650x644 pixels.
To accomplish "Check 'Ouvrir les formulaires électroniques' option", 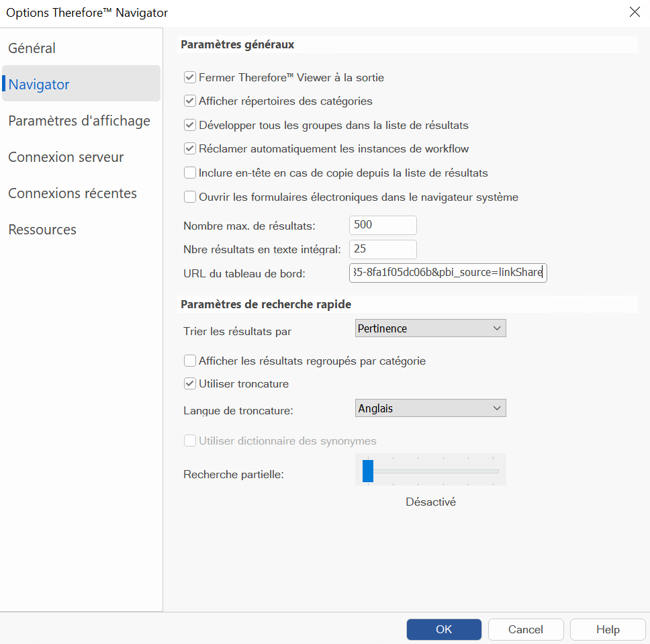I will tap(190, 196).
